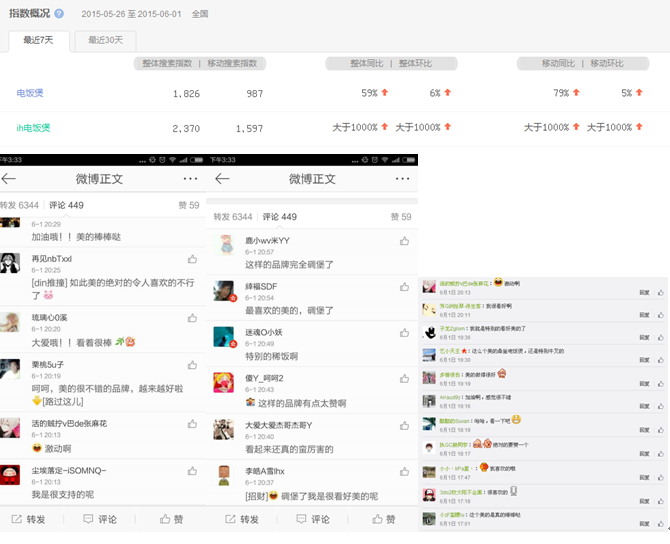Like the web comment posted 6月1日 19:19

(x=661, y=384)
